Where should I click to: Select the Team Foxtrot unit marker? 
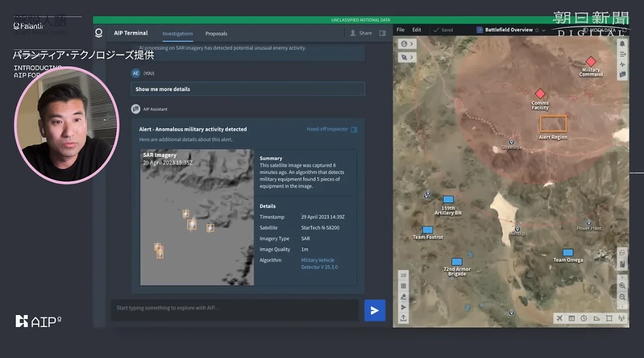[428, 230]
